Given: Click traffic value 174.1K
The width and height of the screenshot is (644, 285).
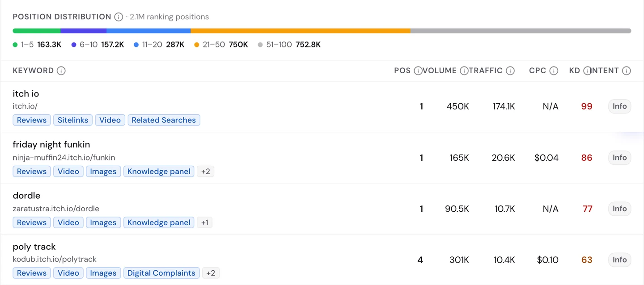Looking at the screenshot, I should [x=504, y=106].
